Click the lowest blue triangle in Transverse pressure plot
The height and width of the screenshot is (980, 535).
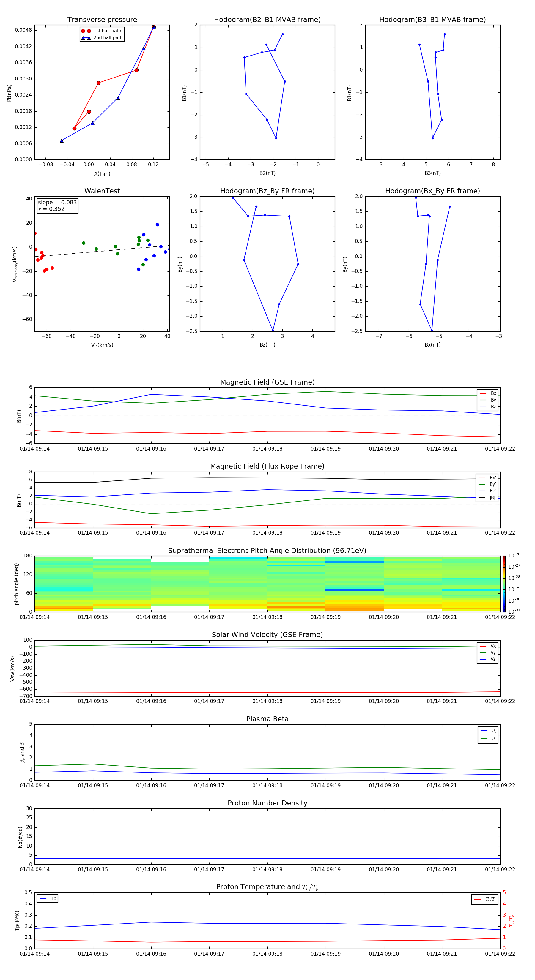(62, 141)
